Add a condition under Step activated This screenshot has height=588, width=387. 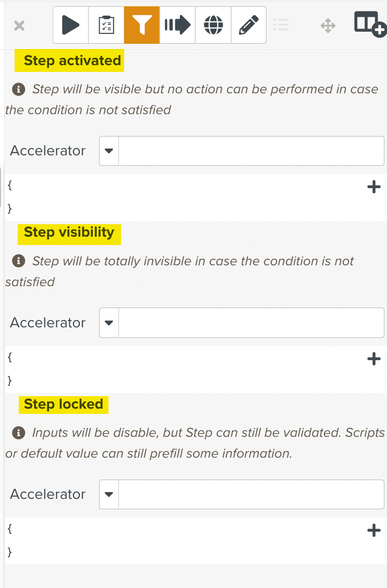tap(373, 187)
